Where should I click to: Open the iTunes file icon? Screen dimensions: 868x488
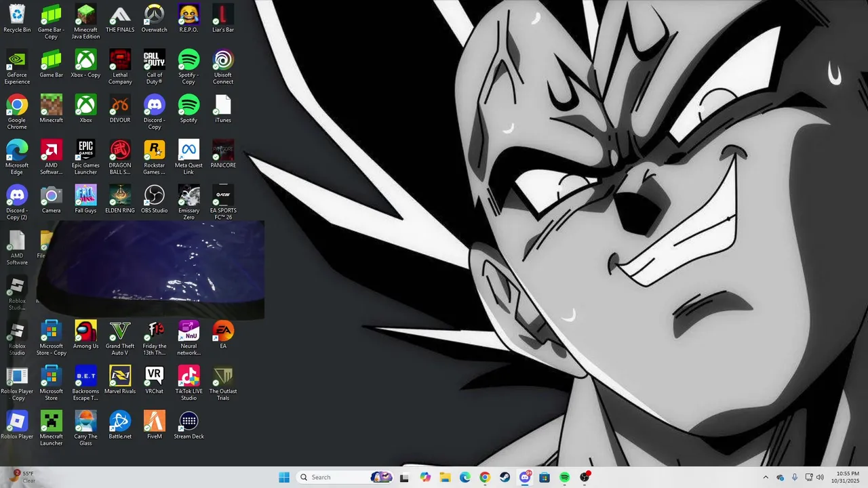click(223, 109)
